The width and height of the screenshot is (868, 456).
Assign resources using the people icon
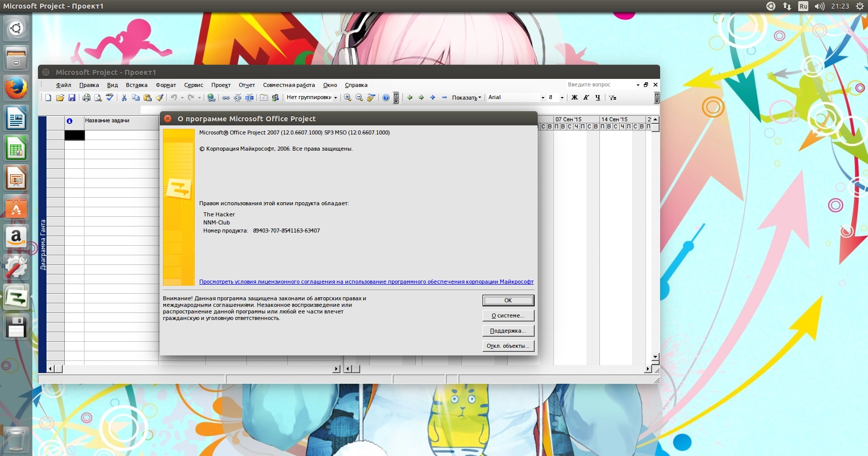(x=276, y=98)
